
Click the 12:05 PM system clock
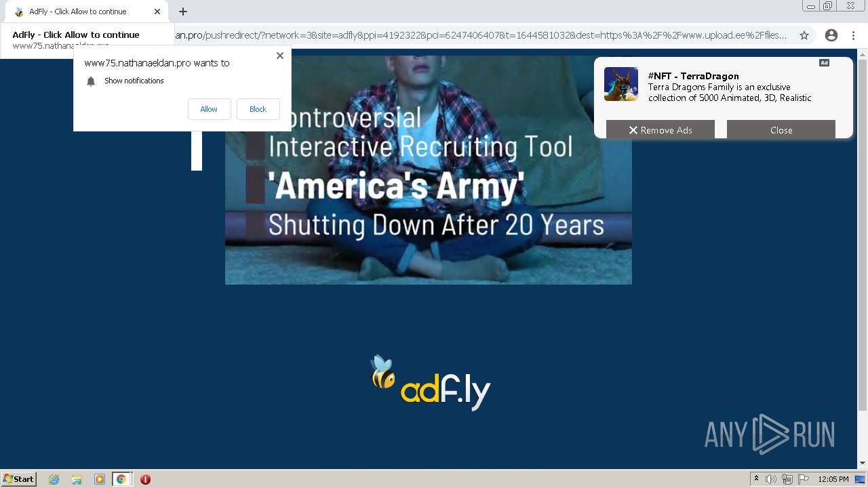833,479
